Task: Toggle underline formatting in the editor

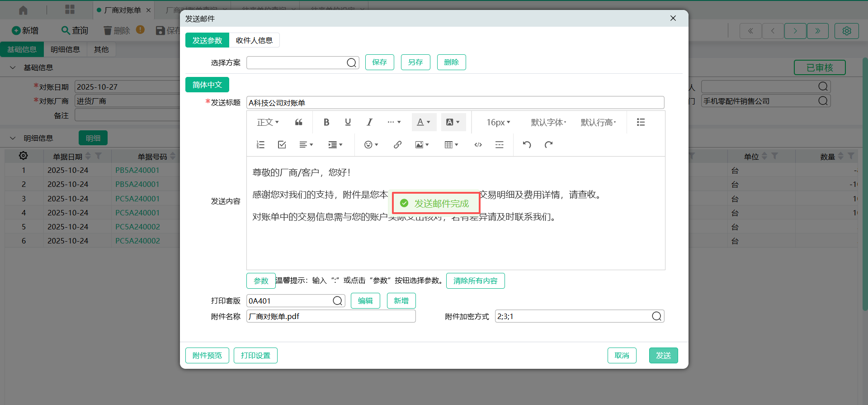Action: click(348, 122)
